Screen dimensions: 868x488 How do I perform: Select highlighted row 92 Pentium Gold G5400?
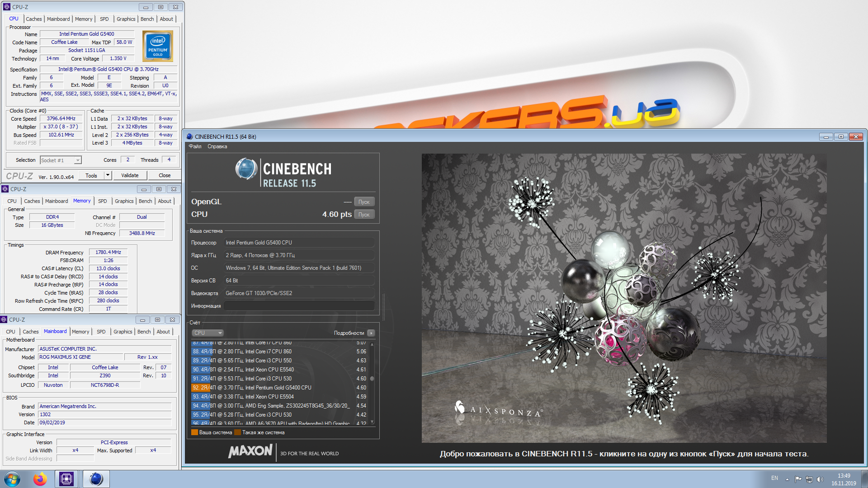pyautogui.click(x=279, y=388)
